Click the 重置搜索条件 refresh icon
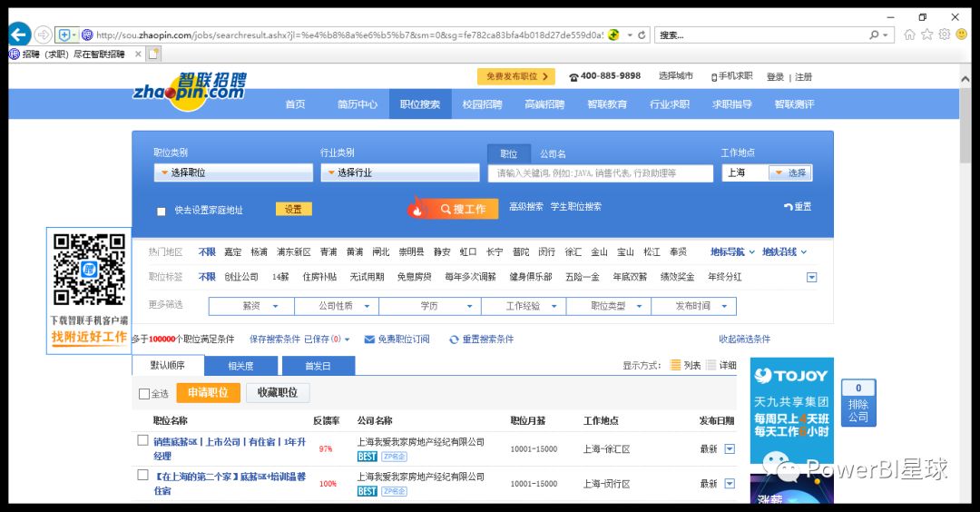This screenshot has width=980, height=512. (x=455, y=340)
